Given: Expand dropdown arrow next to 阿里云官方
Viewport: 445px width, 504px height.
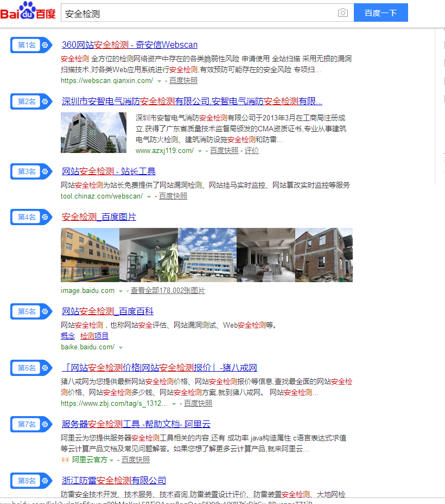Looking at the screenshot, I should tap(112, 460).
